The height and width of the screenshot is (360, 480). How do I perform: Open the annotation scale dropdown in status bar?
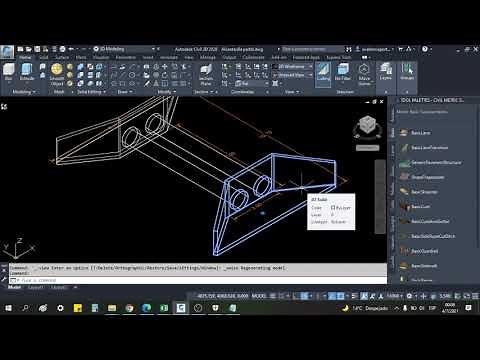pyautogui.click(x=395, y=296)
